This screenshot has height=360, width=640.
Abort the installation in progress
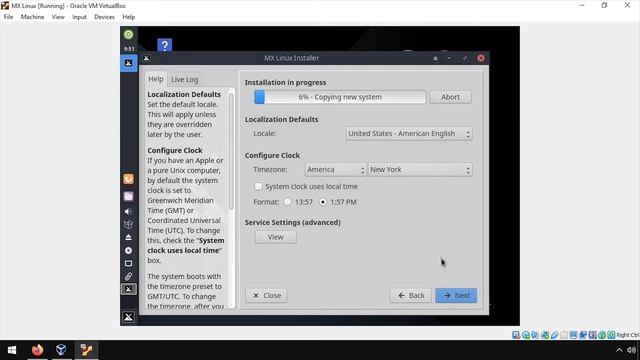451,97
